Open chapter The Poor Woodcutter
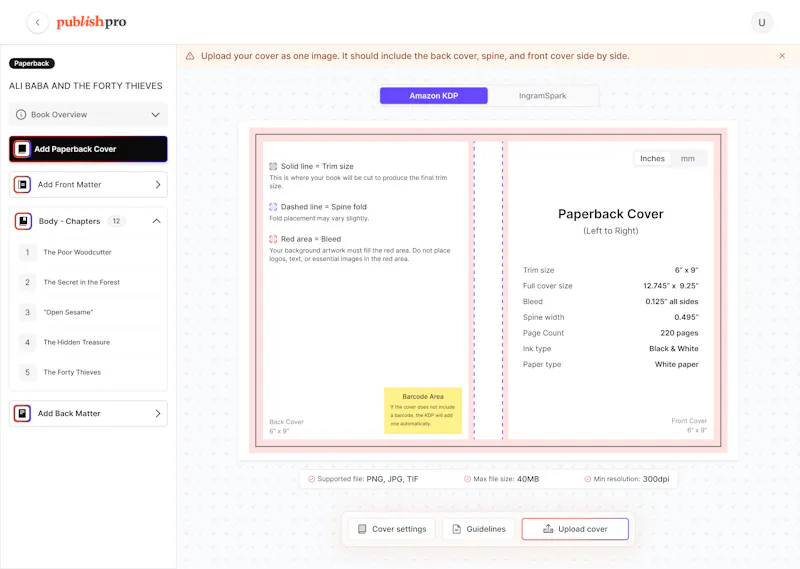 click(78, 252)
